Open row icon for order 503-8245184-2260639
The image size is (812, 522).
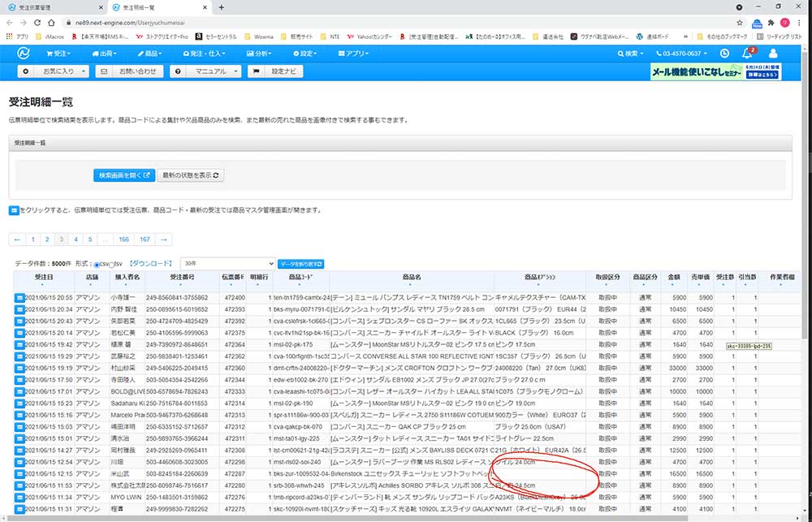(19, 474)
